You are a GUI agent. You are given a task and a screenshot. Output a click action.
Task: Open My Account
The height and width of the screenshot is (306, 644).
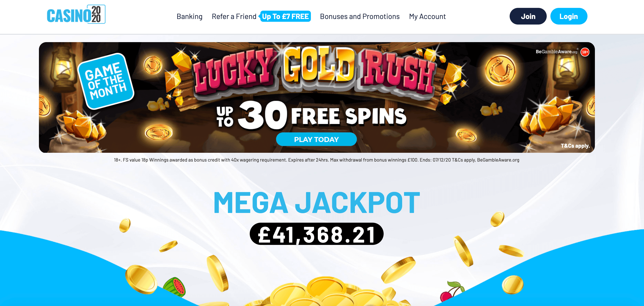[427, 16]
